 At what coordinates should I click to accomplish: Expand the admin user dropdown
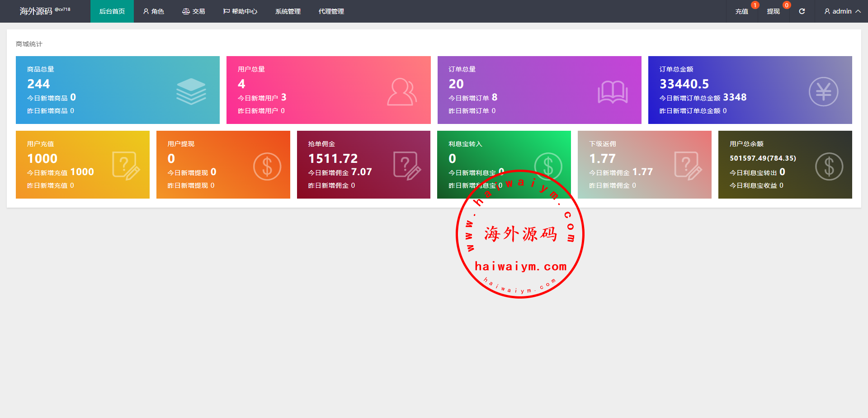[x=842, y=11]
